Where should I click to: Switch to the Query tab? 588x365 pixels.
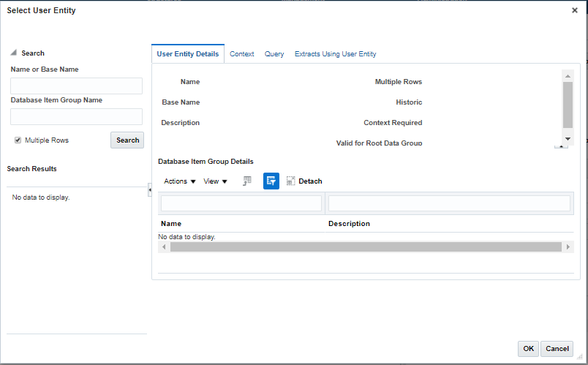pyautogui.click(x=274, y=54)
